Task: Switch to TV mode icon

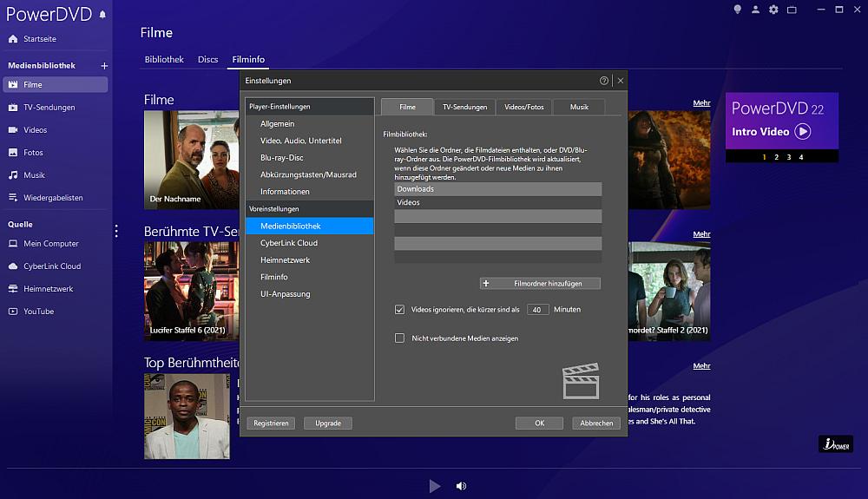Action: 792,10
